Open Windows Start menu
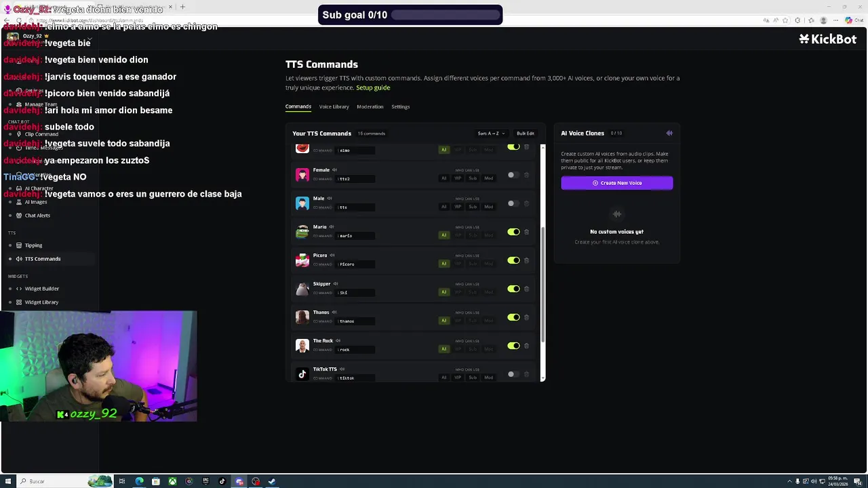 pyautogui.click(x=8, y=481)
